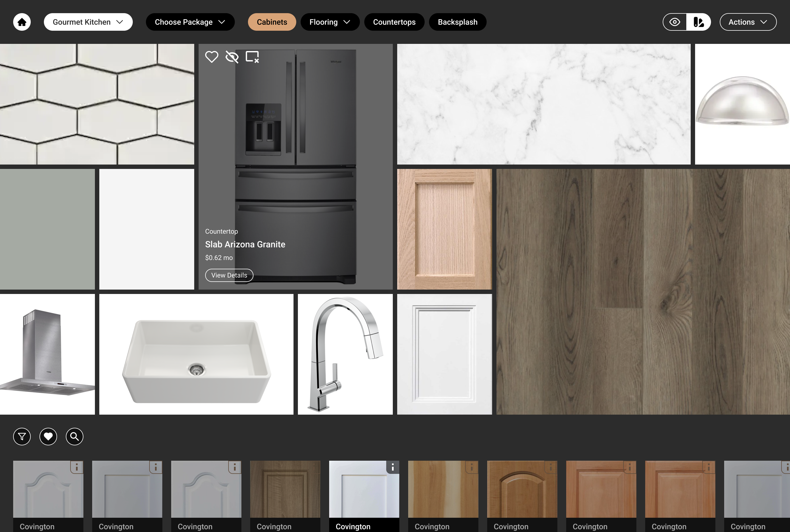Switch to the eye preview view mode
The height and width of the screenshot is (532, 790).
coord(675,22)
